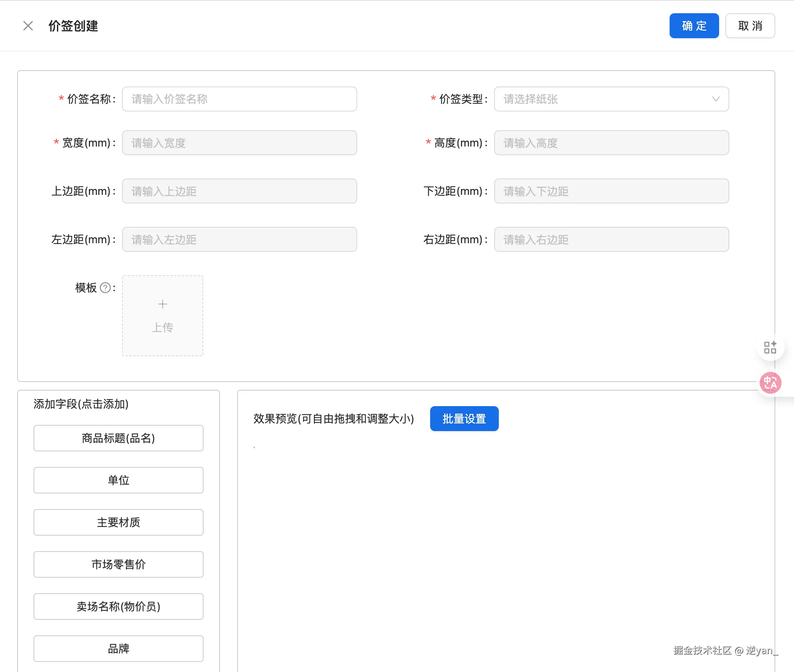Click the 右边距 input field

(611, 239)
